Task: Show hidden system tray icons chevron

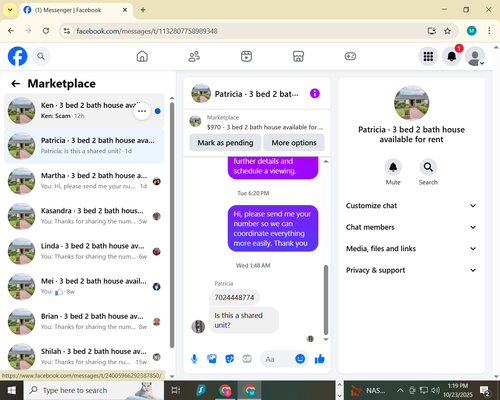Action: 400,390
